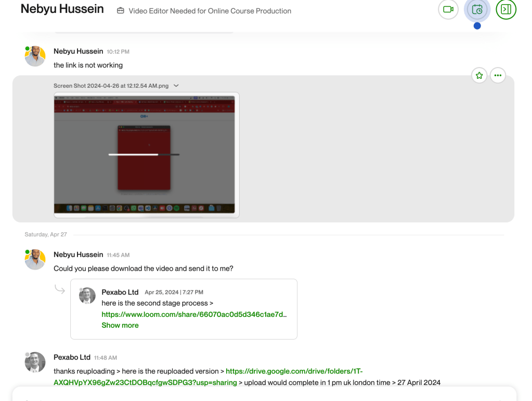The image size is (532, 401).
Task: Click Nebyu Hussein's avatar at 11:45 AM
Action: pyautogui.click(x=35, y=259)
